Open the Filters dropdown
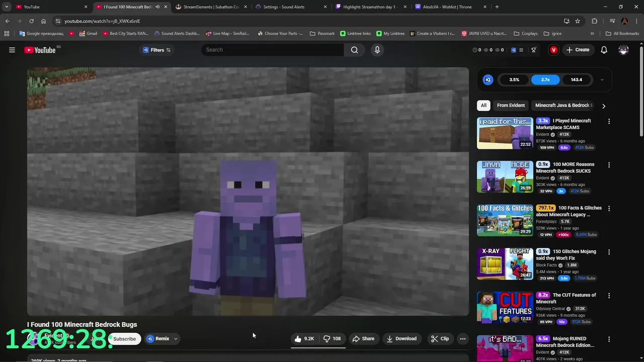644x362 pixels. click(157, 50)
